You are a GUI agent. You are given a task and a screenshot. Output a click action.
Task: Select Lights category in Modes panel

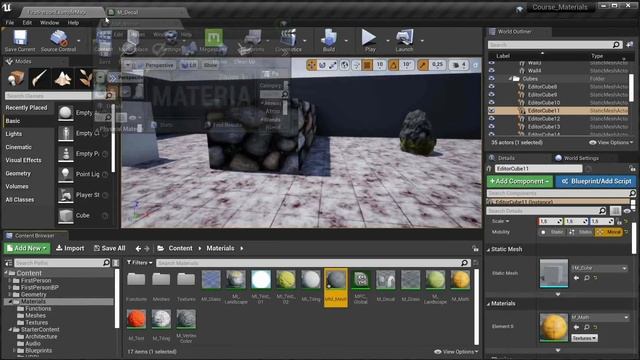[14, 134]
